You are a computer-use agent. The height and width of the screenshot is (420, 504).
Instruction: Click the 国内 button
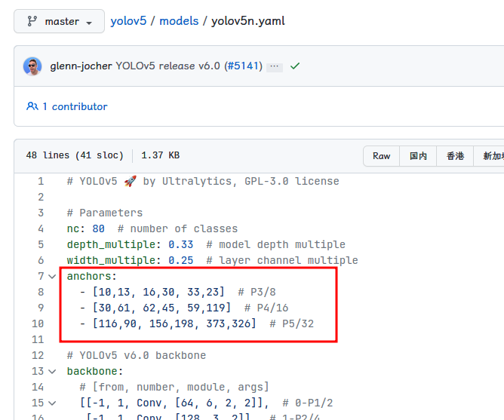418,156
